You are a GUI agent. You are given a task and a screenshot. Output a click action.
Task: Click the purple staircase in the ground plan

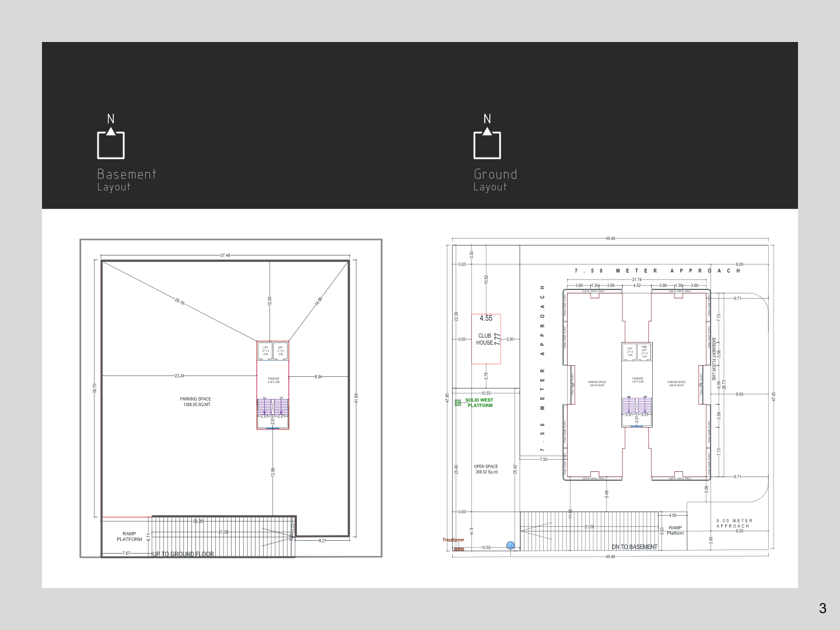pyautogui.click(x=637, y=405)
